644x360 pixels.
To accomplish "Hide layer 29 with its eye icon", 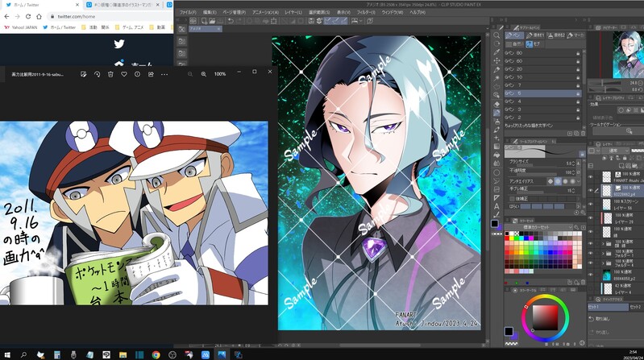I will (591, 218).
